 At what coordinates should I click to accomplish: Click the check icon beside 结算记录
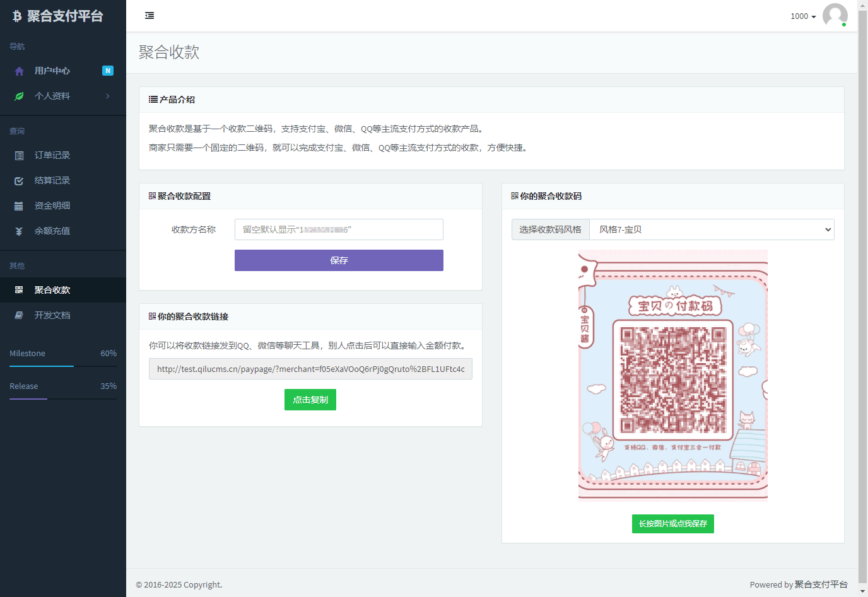[x=19, y=181]
